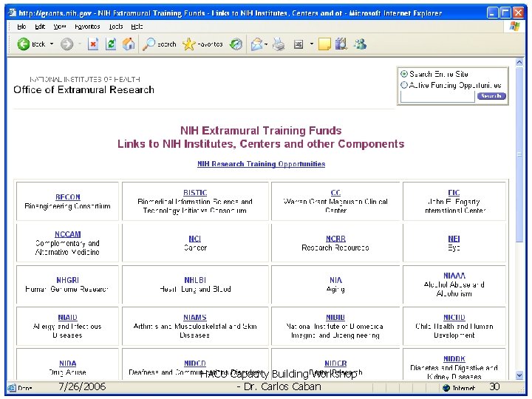Image resolution: width=532 pixels, height=399 pixels.
Task: Open the NHLBI link
Action: pyautogui.click(x=195, y=280)
